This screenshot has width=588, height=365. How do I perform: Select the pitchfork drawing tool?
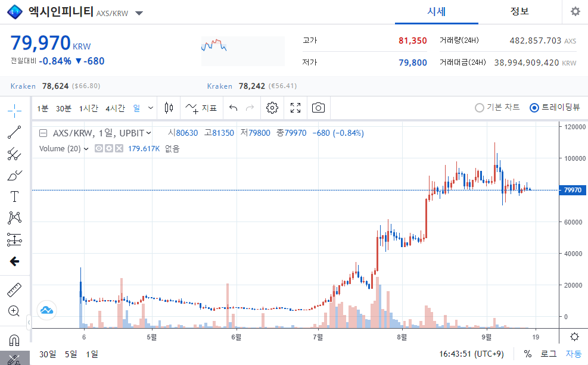(14, 154)
